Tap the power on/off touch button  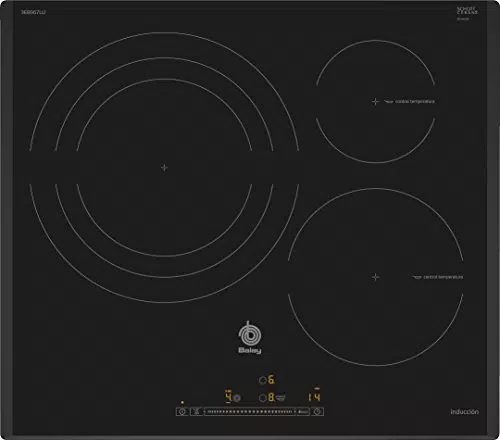point(182,412)
